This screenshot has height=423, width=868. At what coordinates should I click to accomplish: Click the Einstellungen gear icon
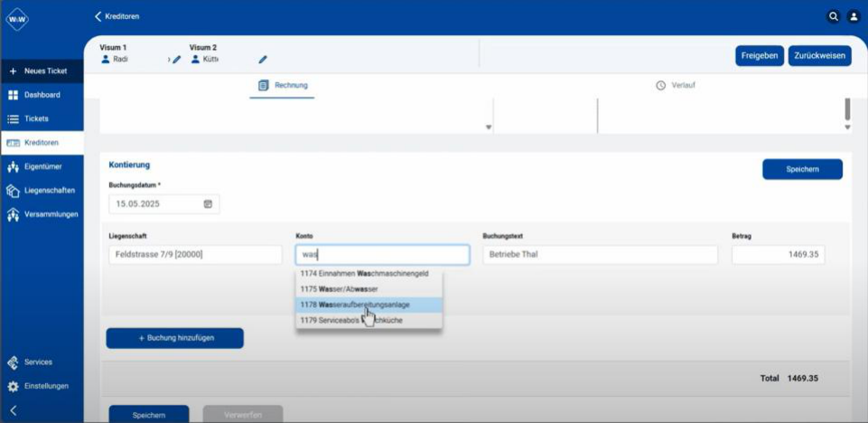(13, 387)
